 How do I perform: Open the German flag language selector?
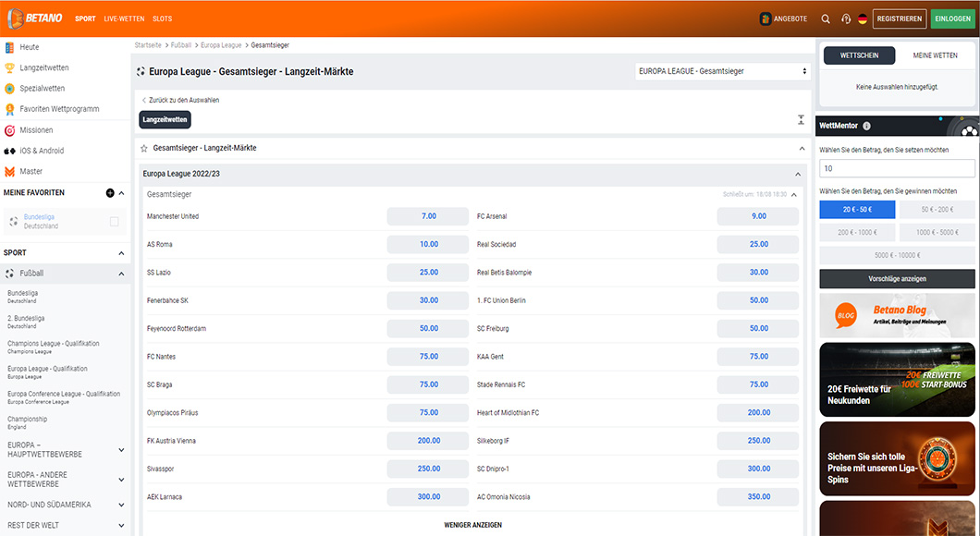point(863,18)
